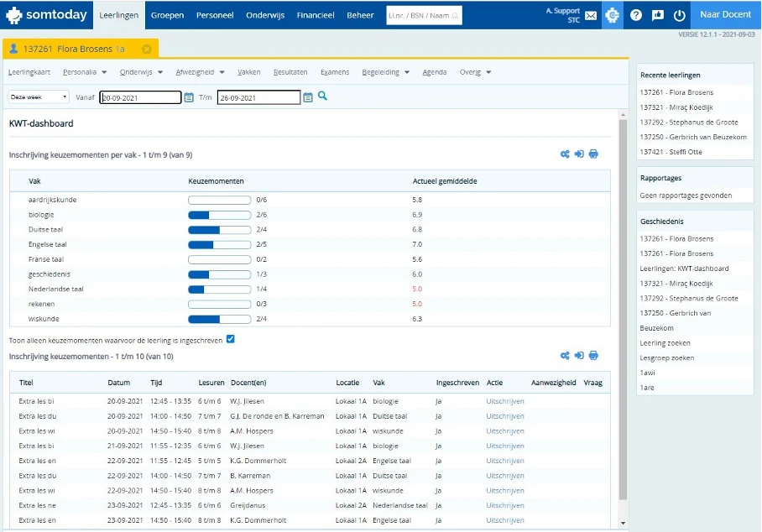Open the Financieel main menu tab
Screen dimensions: 762x532
click(316, 15)
